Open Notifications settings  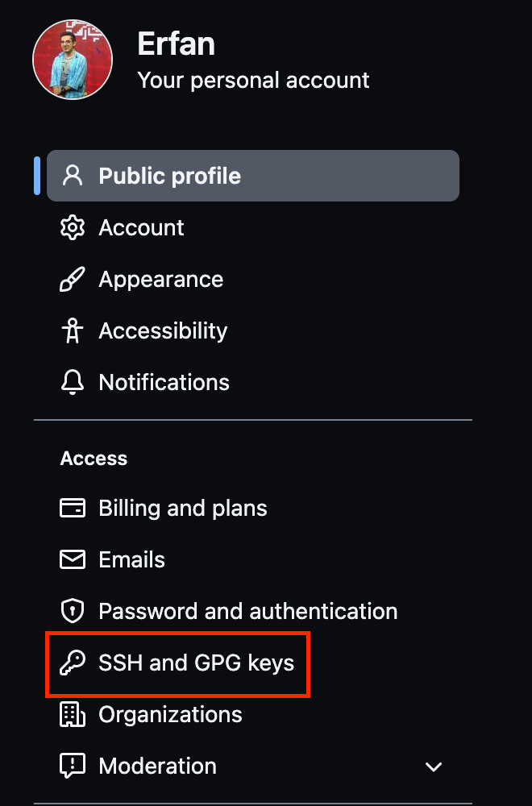(x=164, y=382)
